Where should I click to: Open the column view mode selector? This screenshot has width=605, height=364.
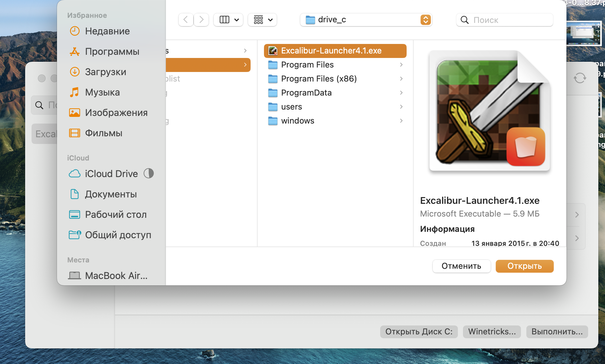click(228, 20)
